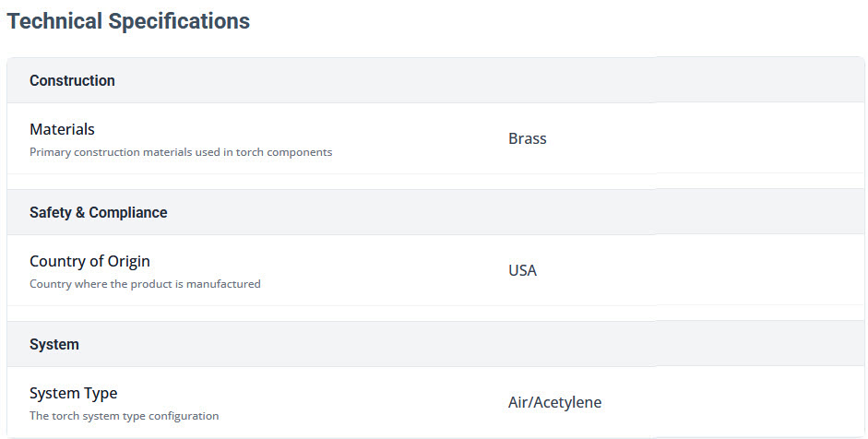Screen dimensions: 868x439
Task: Click the word Technical in page heading
Action: pos(54,21)
